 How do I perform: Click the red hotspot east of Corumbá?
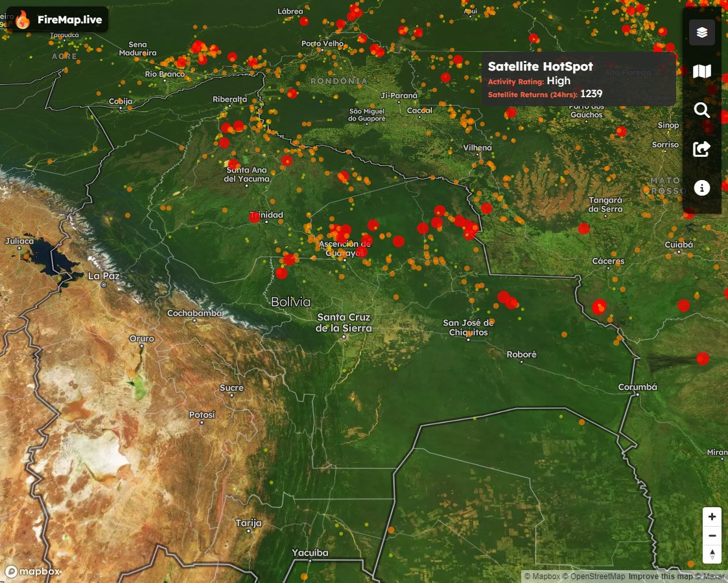tap(703, 358)
